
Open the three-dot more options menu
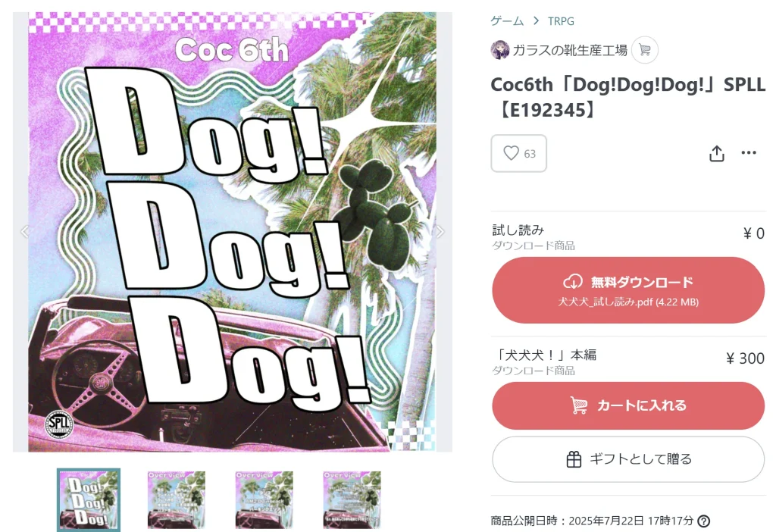coord(749,152)
